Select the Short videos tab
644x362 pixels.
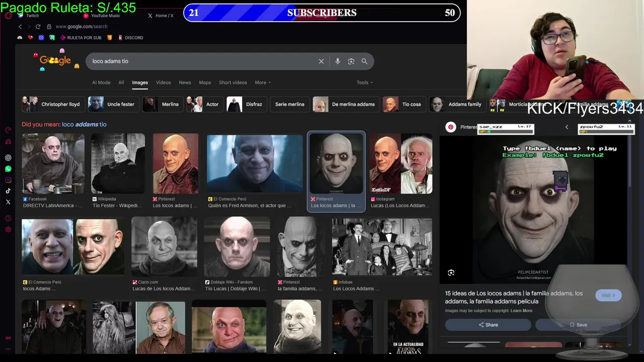coord(233,82)
